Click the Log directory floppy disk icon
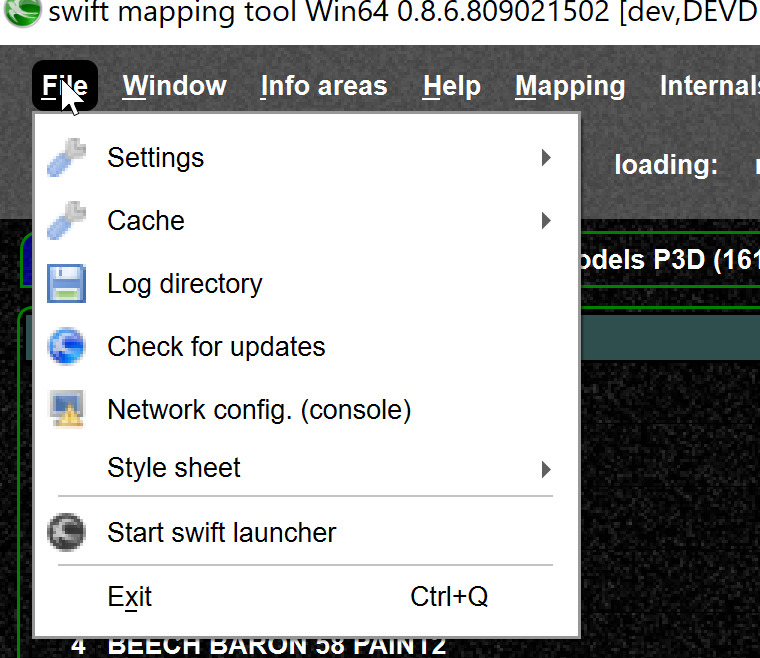This screenshot has width=760, height=658. (x=66, y=283)
